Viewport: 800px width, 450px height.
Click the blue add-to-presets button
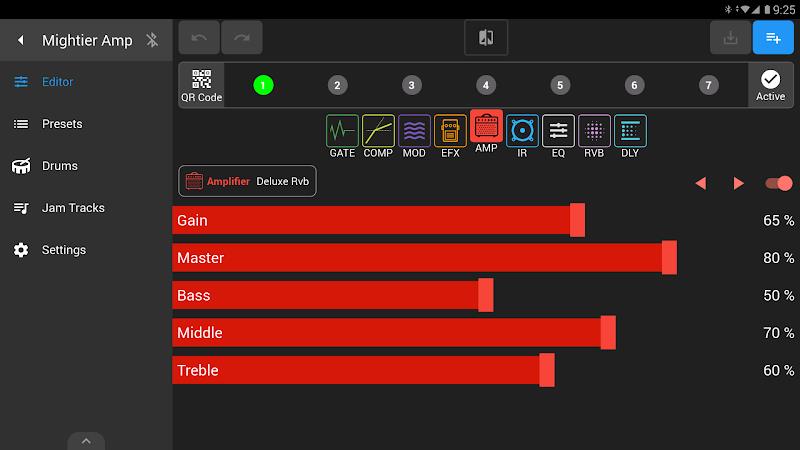(773, 37)
